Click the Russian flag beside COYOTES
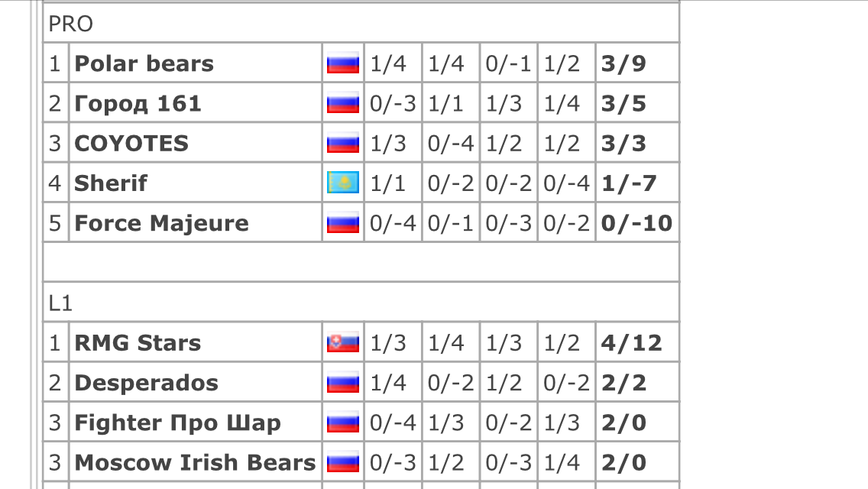 (342, 143)
